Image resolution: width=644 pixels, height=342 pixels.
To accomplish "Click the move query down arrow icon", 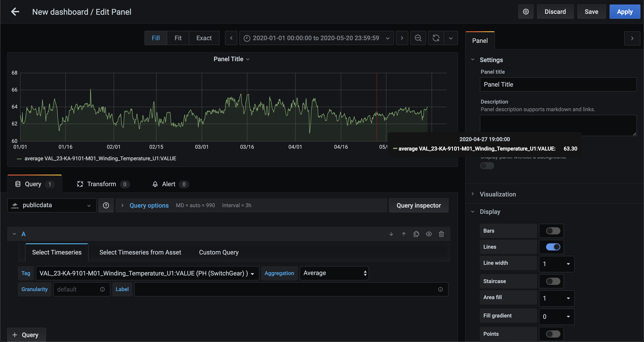I will [391, 234].
